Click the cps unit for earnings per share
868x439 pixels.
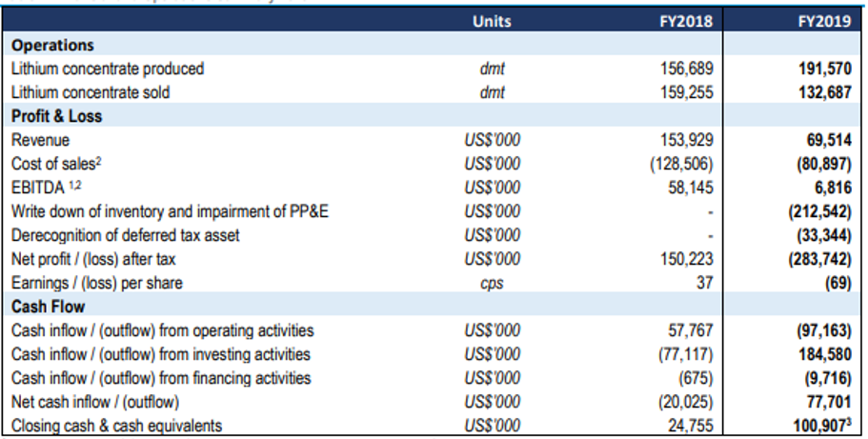(492, 284)
